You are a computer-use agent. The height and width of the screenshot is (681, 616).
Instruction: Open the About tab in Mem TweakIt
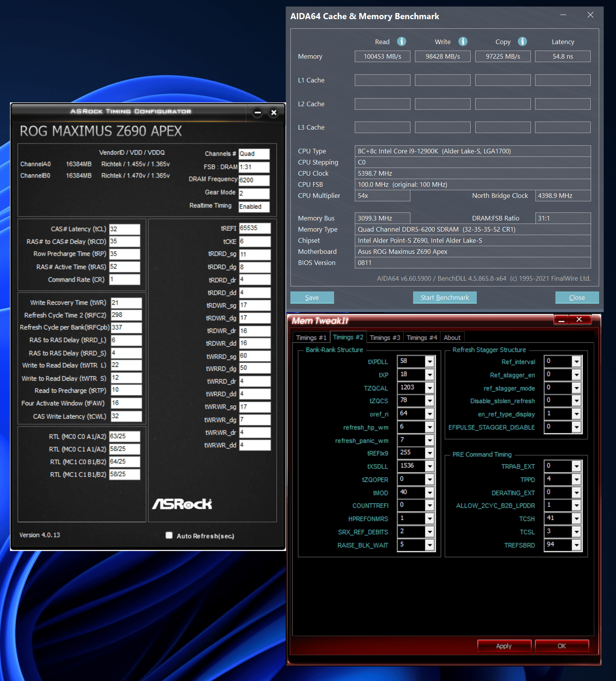click(452, 337)
